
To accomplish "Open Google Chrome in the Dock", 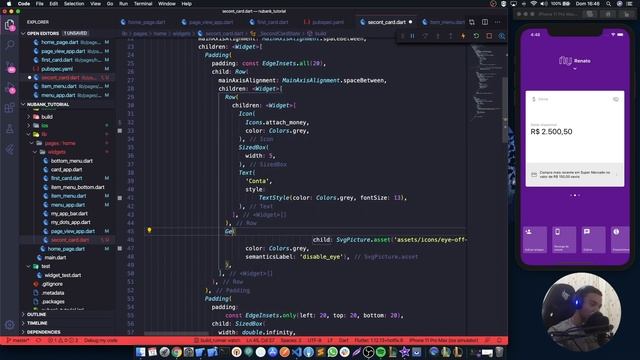I will (x=177, y=352).
